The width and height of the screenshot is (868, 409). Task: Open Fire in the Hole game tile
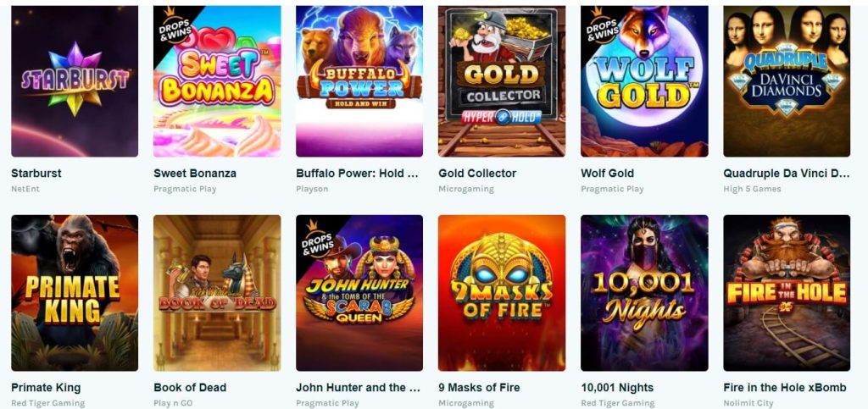click(787, 293)
